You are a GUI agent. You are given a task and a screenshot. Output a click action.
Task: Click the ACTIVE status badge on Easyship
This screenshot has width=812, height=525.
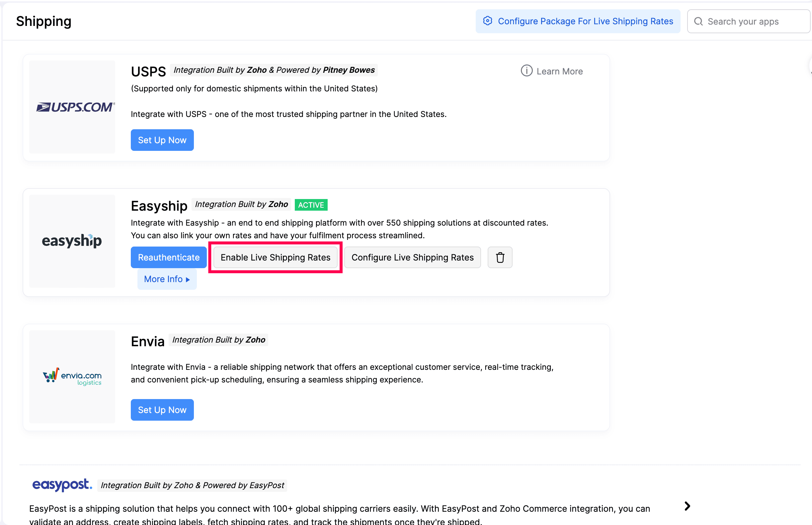coord(311,205)
